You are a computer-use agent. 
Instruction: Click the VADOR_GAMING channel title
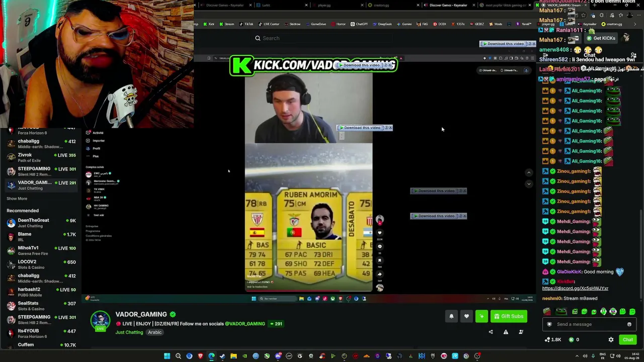(141, 314)
